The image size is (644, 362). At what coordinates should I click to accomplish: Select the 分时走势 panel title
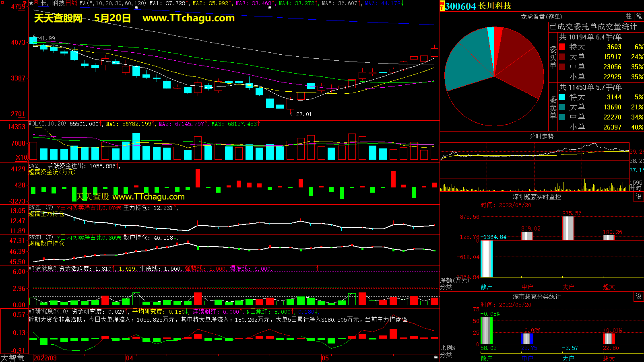[541, 136]
